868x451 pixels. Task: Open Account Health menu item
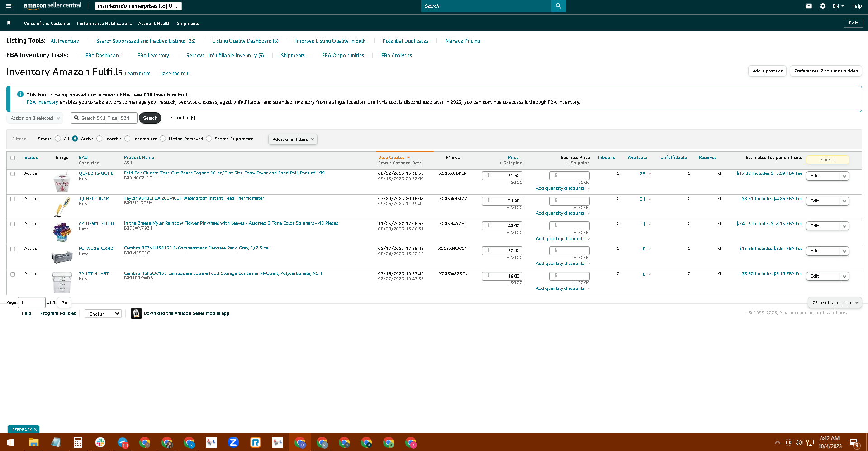154,23
